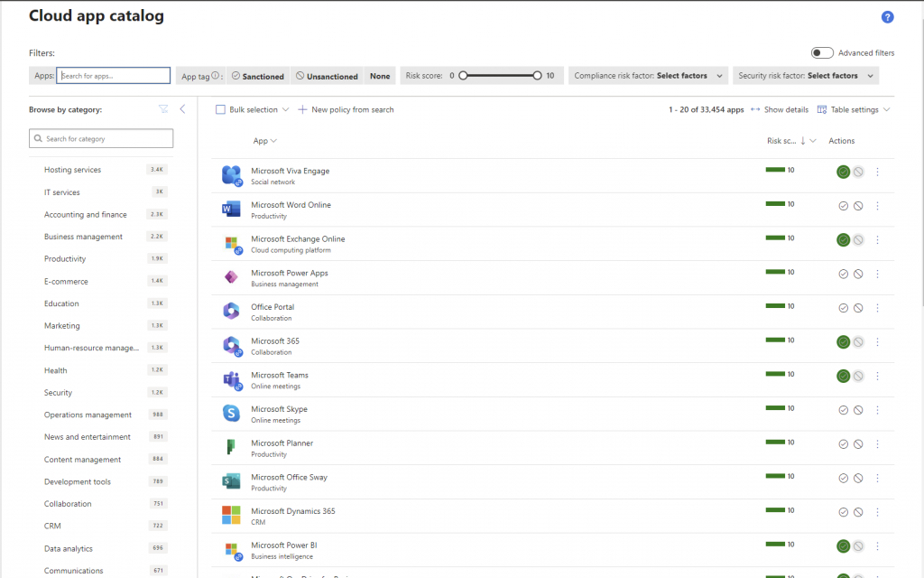Open more actions for Office Portal

point(877,308)
